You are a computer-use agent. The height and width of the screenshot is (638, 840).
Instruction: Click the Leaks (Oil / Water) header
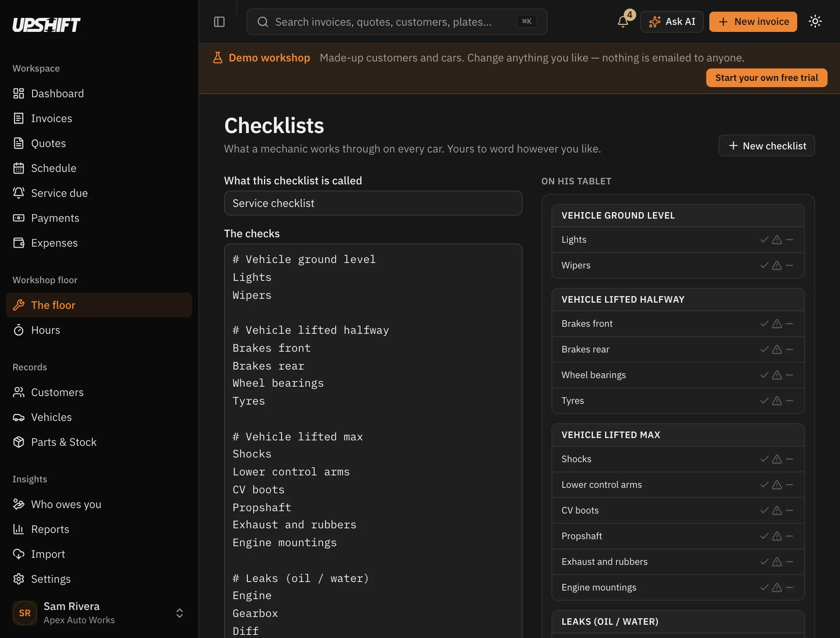pyautogui.click(x=678, y=622)
